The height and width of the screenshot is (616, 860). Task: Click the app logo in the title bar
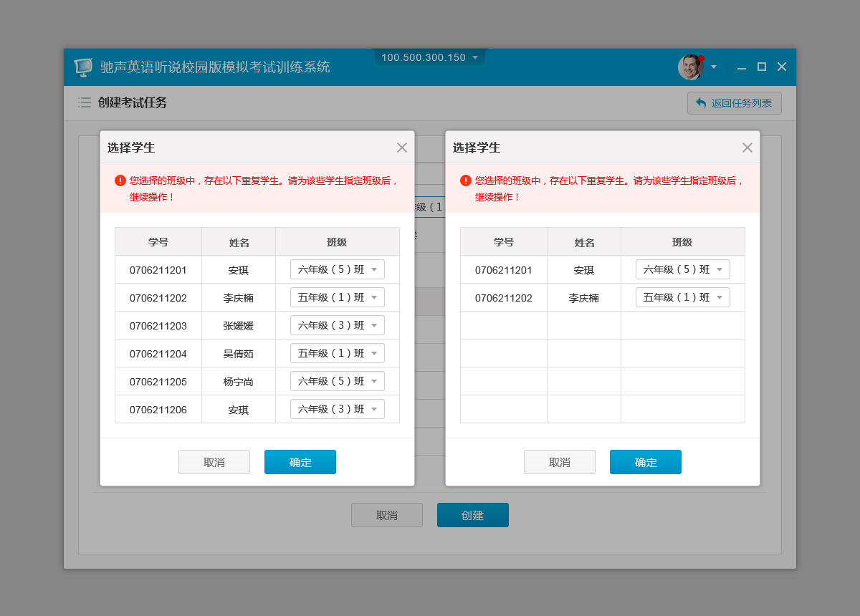(84, 67)
